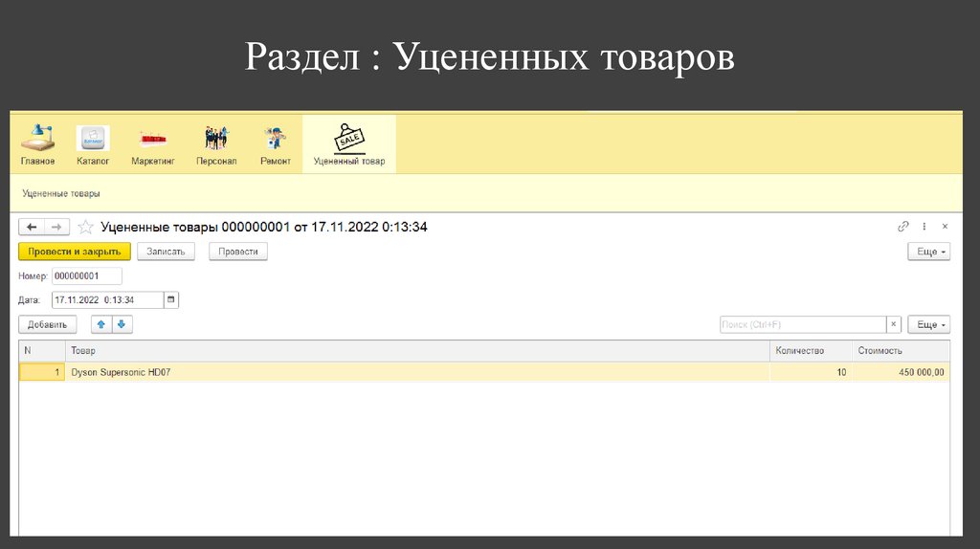Click the Уцененные товары navigation link
Viewport: 980px width, 549px height.
61,193
